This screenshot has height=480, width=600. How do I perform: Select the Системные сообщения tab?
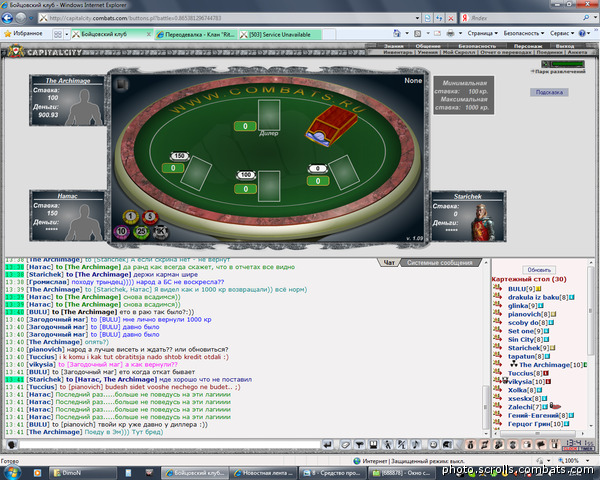[x=439, y=263]
